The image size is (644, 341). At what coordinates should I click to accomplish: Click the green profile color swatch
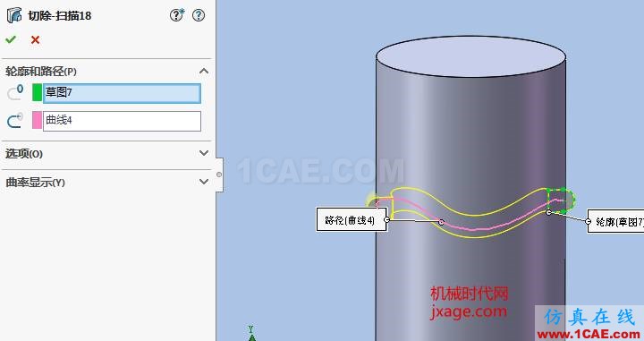pyautogui.click(x=37, y=92)
